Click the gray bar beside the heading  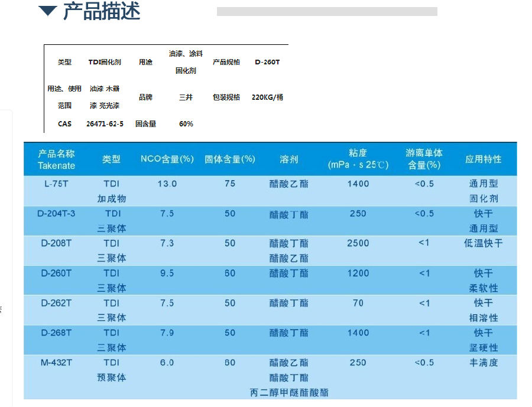(x=327, y=11)
